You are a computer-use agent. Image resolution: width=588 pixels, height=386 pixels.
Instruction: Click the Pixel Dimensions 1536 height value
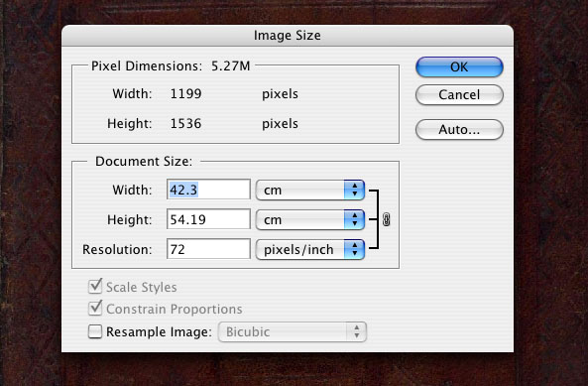(186, 123)
